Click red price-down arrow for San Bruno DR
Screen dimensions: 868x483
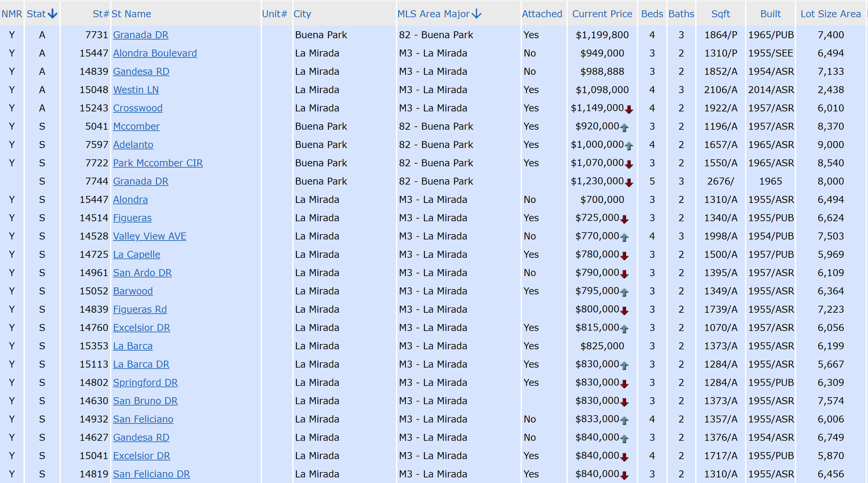(x=624, y=402)
